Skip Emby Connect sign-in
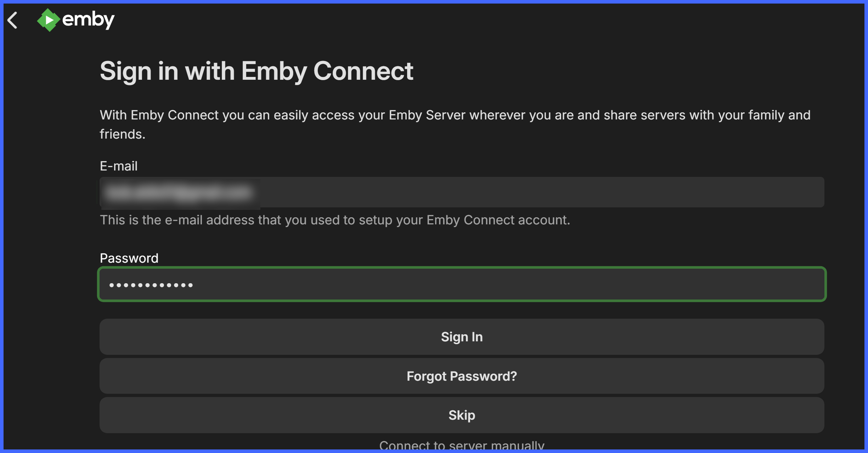The width and height of the screenshot is (868, 453). (462, 415)
